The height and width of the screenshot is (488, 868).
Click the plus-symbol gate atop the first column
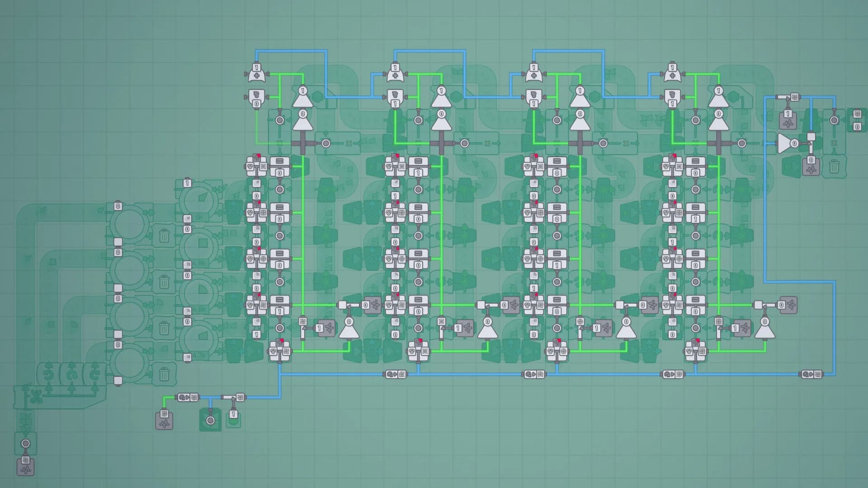(x=257, y=72)
